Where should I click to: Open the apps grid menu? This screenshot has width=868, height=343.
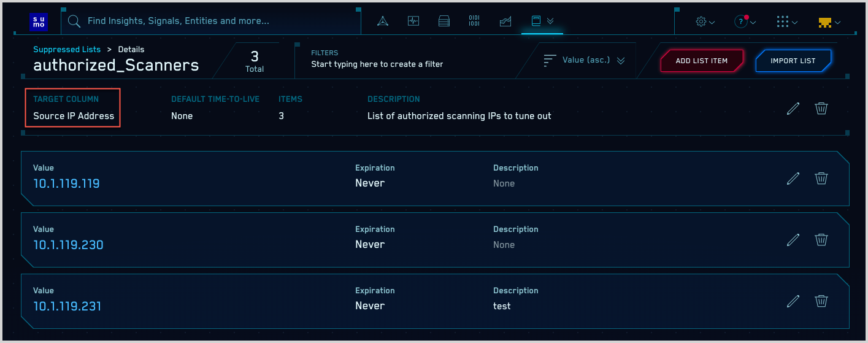[786, 21]
